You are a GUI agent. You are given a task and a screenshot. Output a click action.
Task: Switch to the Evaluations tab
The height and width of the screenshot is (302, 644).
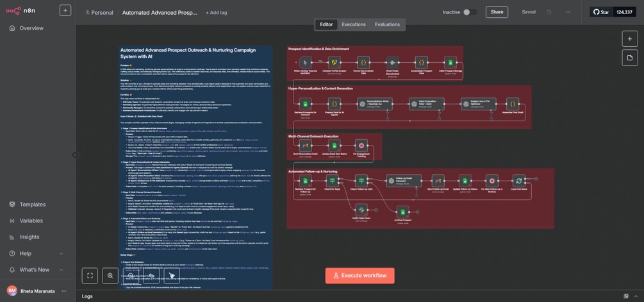coord(387,24)
